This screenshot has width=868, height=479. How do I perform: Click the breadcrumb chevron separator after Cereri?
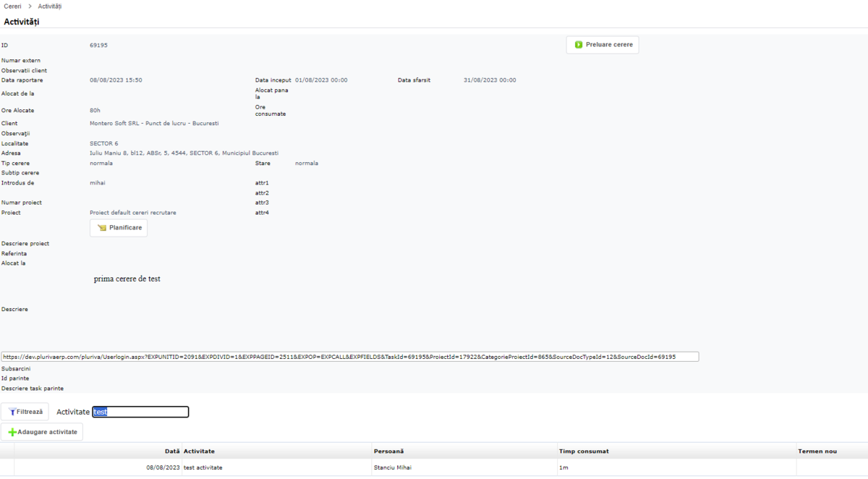[30, 6]
